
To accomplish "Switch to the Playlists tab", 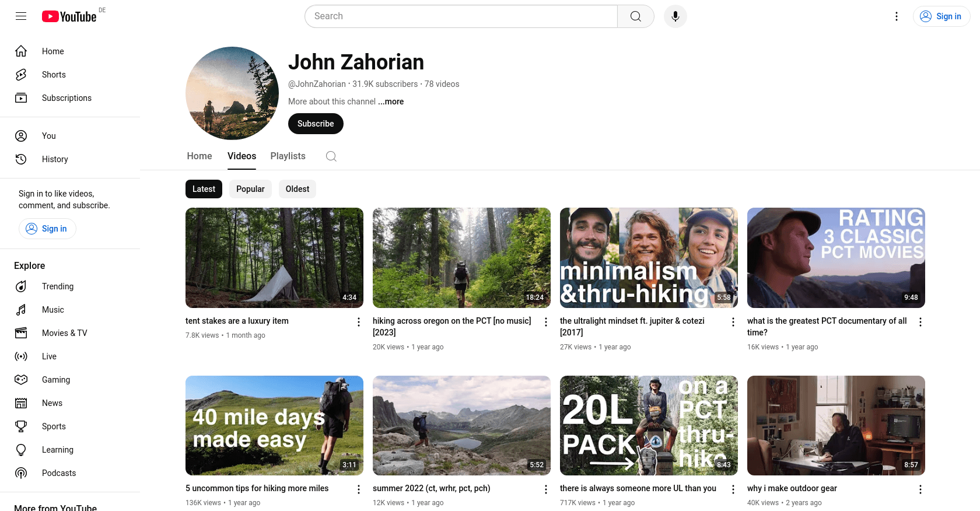I will pyautogui.click(x=288, y=156).
